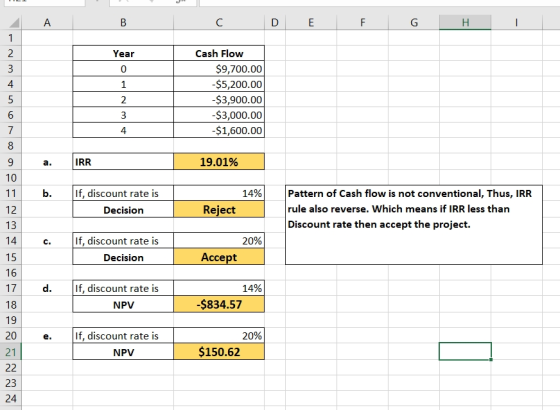
Task: Select the -$834.57 NPV cell
Action: coord(219,305)
